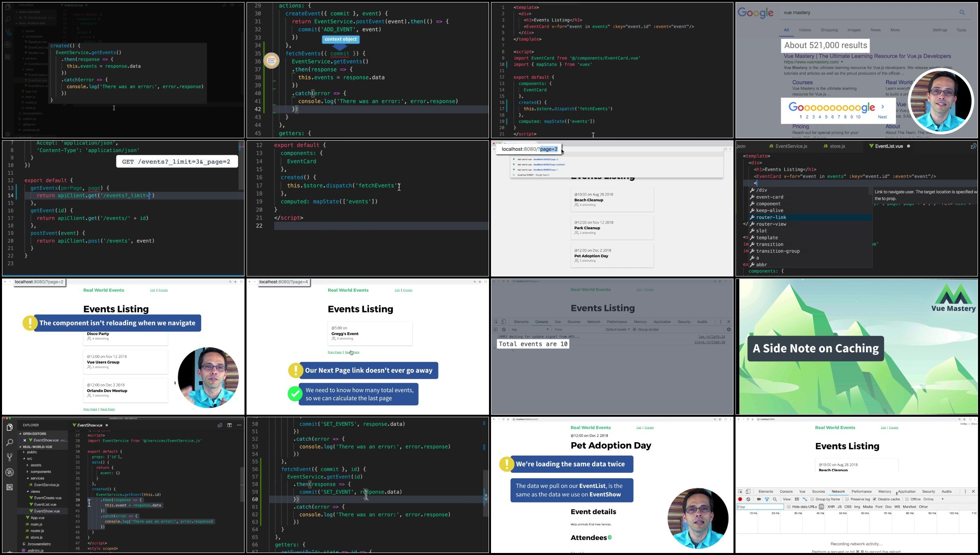Open the Images tab on Google results

pos(854,30)
